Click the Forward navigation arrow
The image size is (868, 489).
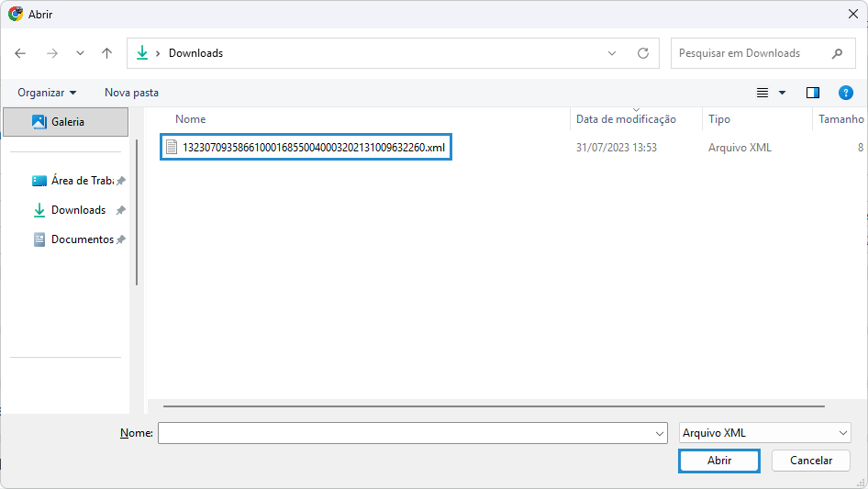[x=51, y=53]
